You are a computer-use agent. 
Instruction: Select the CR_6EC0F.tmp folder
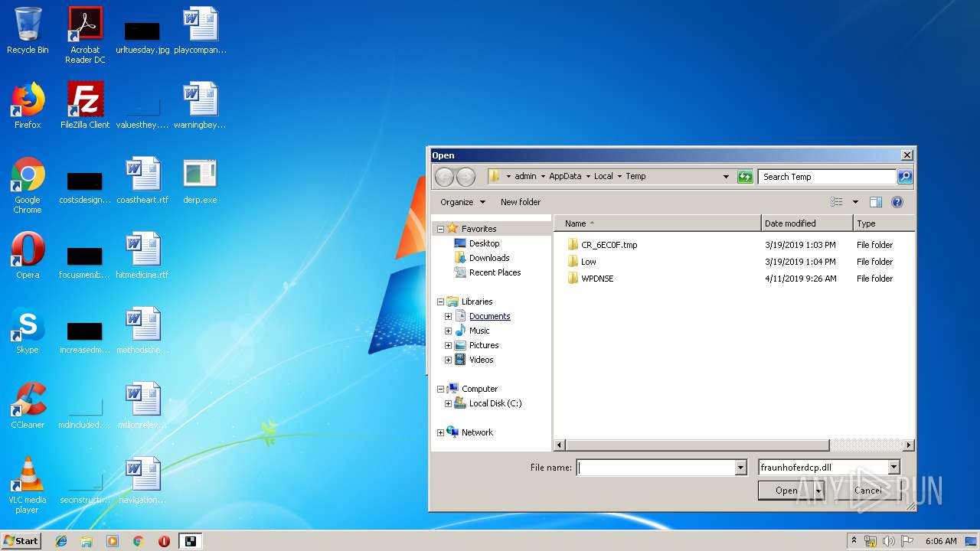609,245
